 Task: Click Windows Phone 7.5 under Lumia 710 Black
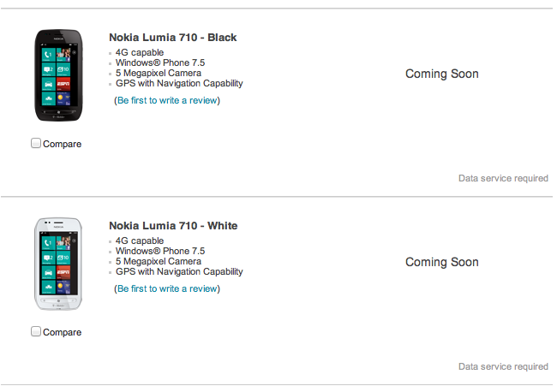160,62
